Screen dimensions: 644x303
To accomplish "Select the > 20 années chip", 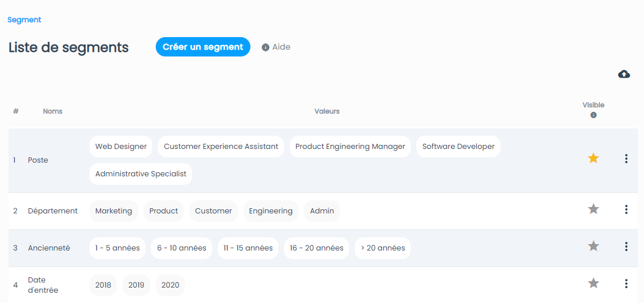I will 383,248.
